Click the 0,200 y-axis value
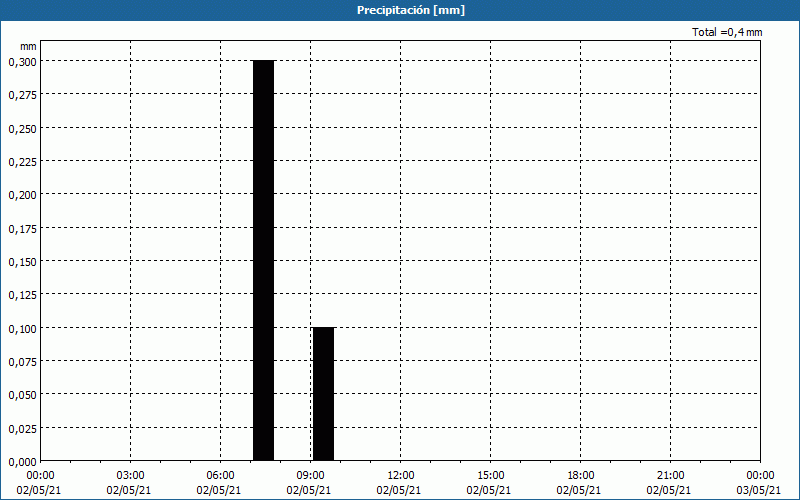 (22, 195)
